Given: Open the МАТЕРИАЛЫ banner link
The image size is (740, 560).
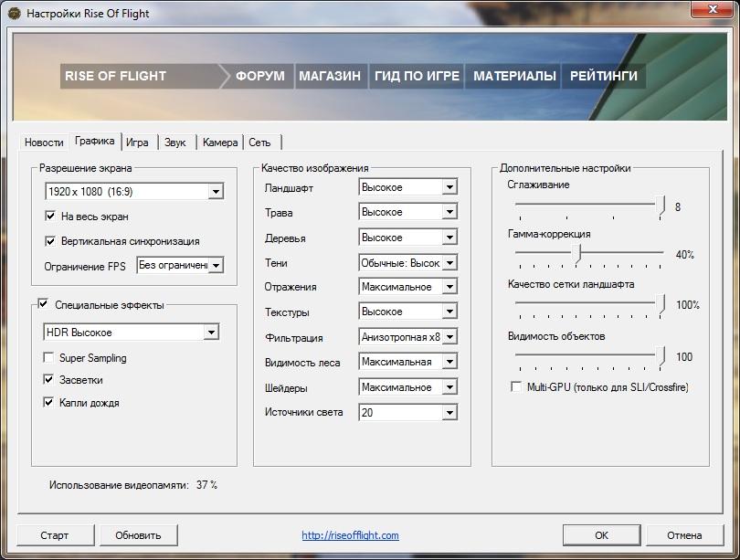Looking at the screenshot, I should tap(514, 76).
